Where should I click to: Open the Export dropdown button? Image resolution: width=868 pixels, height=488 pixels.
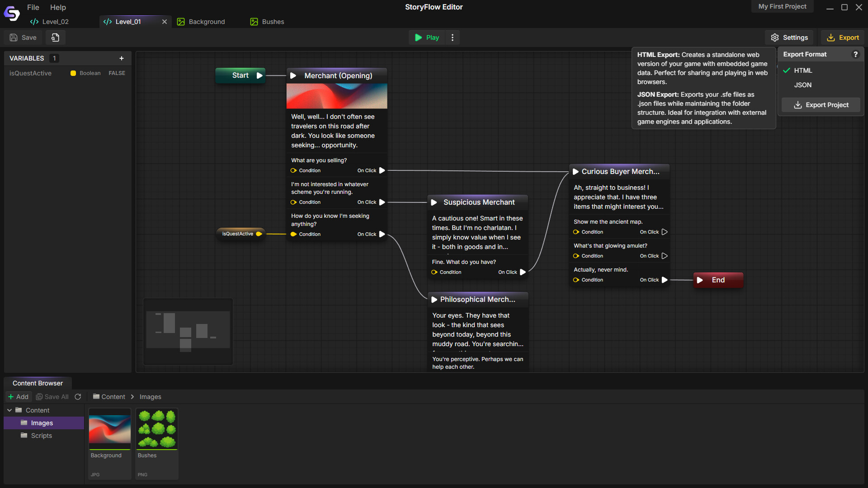843,38
